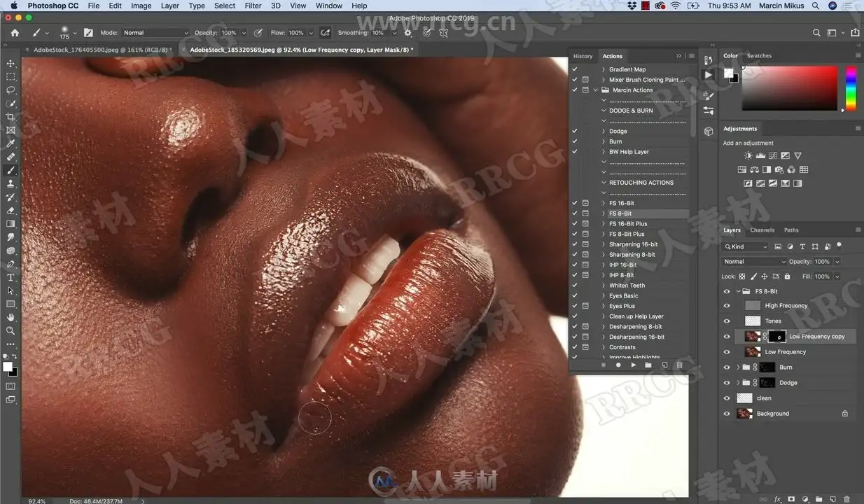Select the Healing Brush tool

(11, 157)
